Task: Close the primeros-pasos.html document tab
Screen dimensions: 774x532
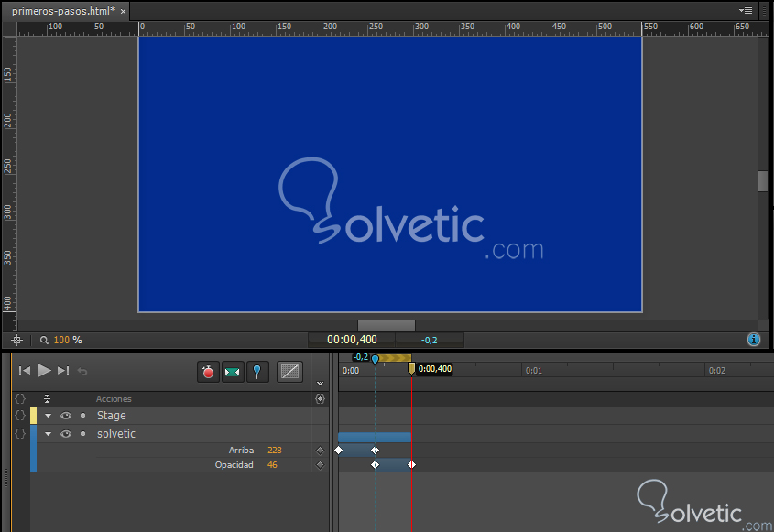Action: [x=124, y=11]
